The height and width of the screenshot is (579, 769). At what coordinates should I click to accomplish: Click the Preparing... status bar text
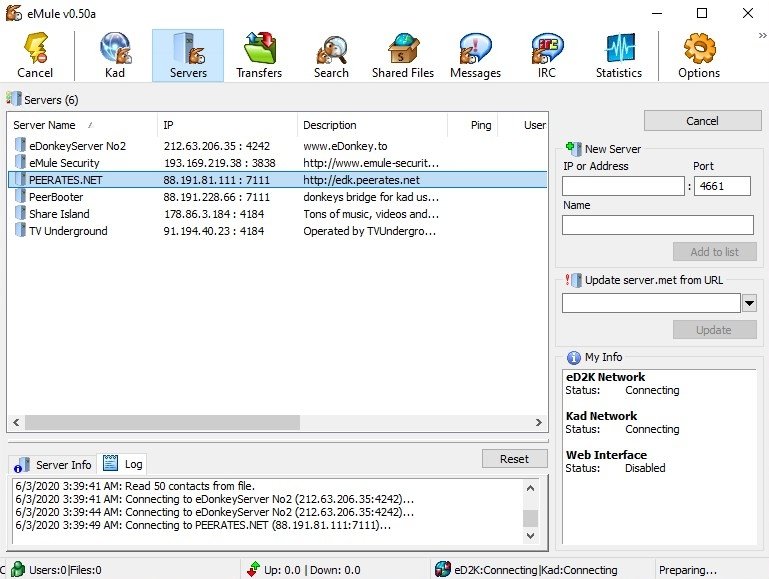click(688, 570)
